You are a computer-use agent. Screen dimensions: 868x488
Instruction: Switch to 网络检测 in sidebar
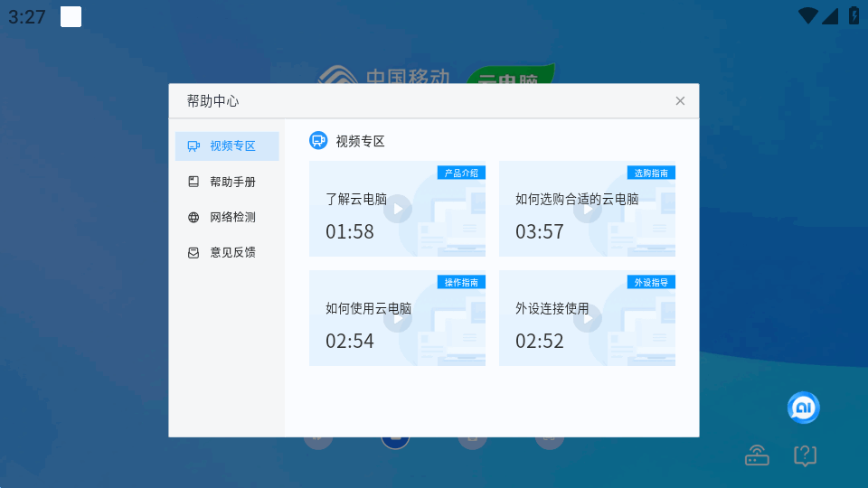pos(227,217)
